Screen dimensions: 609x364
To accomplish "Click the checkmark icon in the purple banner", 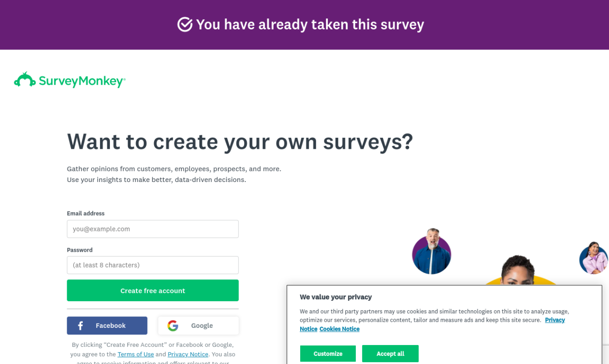I will [185, 24].
